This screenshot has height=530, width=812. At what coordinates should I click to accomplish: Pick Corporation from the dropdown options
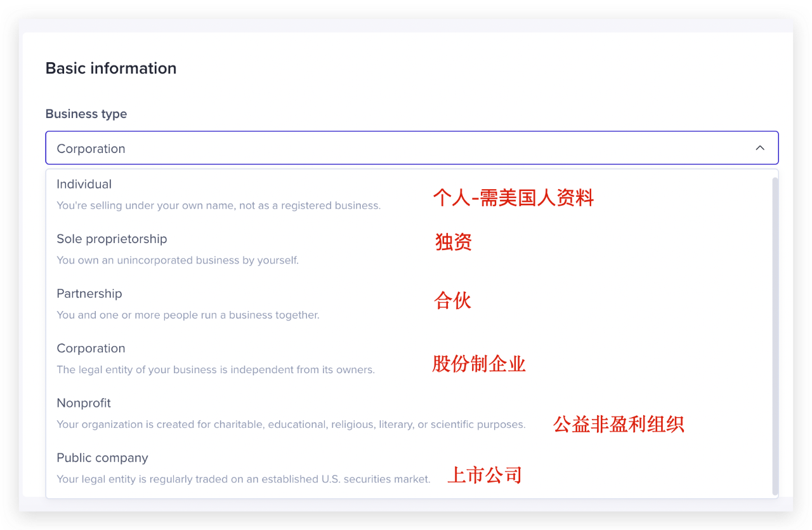coord(91,348)
